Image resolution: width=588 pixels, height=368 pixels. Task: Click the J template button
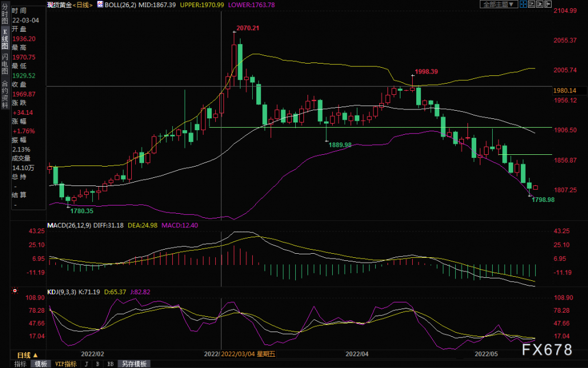(x=86, y=364)
